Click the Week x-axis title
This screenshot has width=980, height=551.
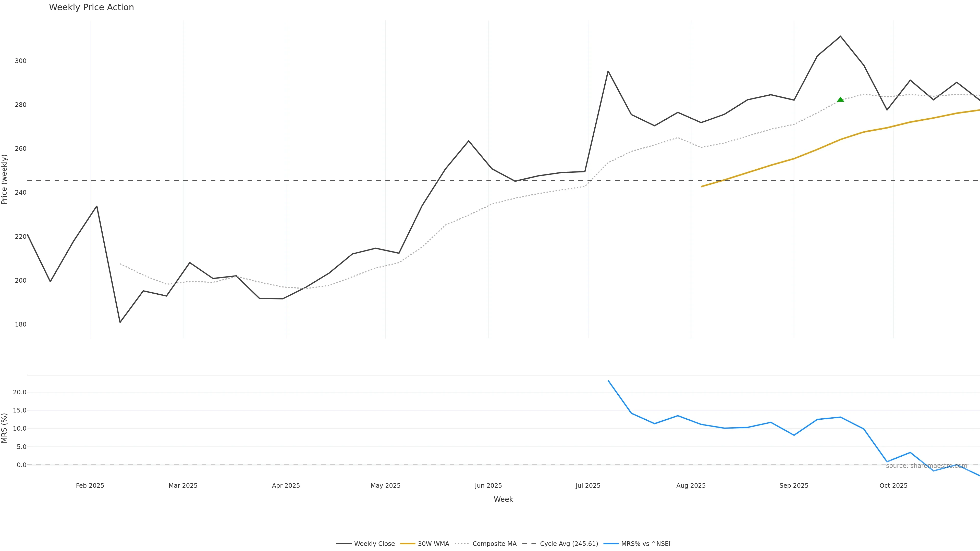(503, 499)
